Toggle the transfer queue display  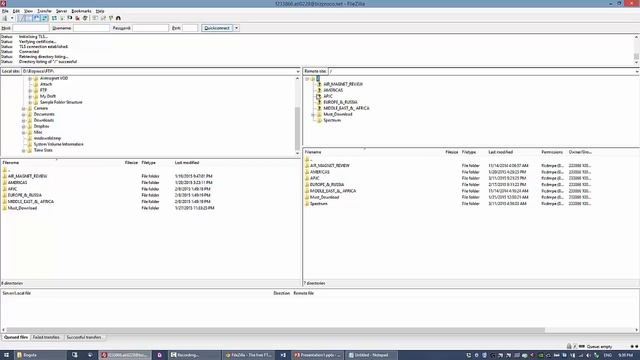[x=44, y=18]
